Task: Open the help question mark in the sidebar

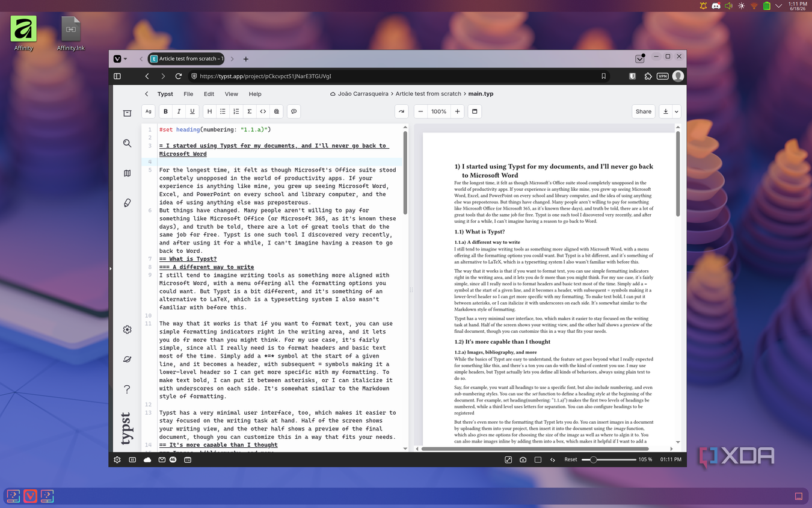Action: [127, 389]
